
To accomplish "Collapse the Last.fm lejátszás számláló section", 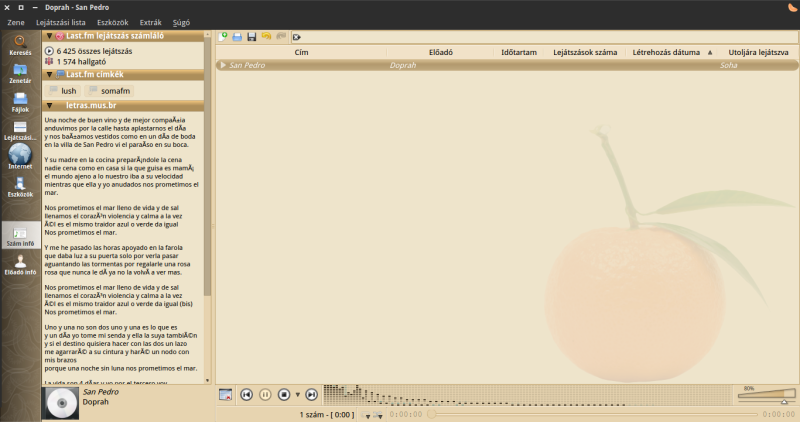I will click(x=49, y=36).
